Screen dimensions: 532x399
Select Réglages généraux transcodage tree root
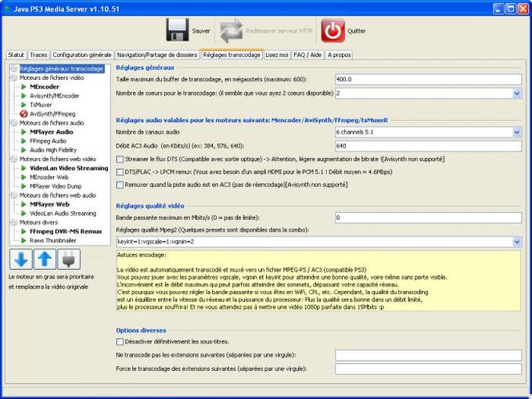coord(61,69)
